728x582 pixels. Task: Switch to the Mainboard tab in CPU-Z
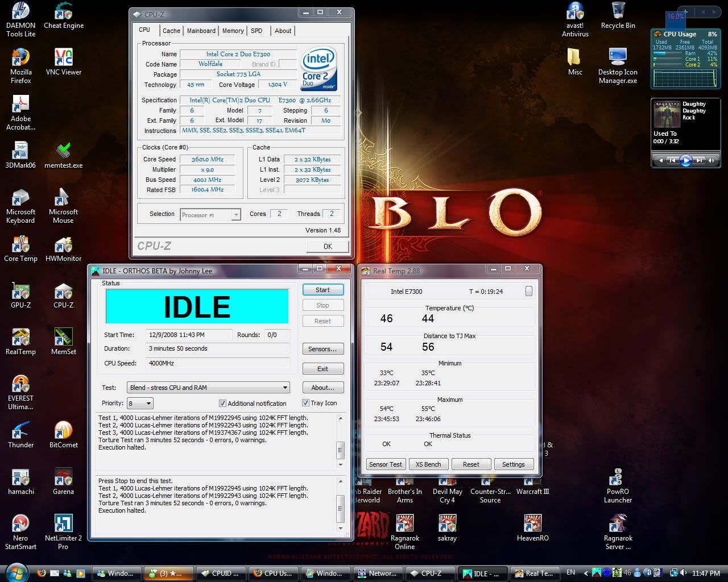(x=201, y=31)
